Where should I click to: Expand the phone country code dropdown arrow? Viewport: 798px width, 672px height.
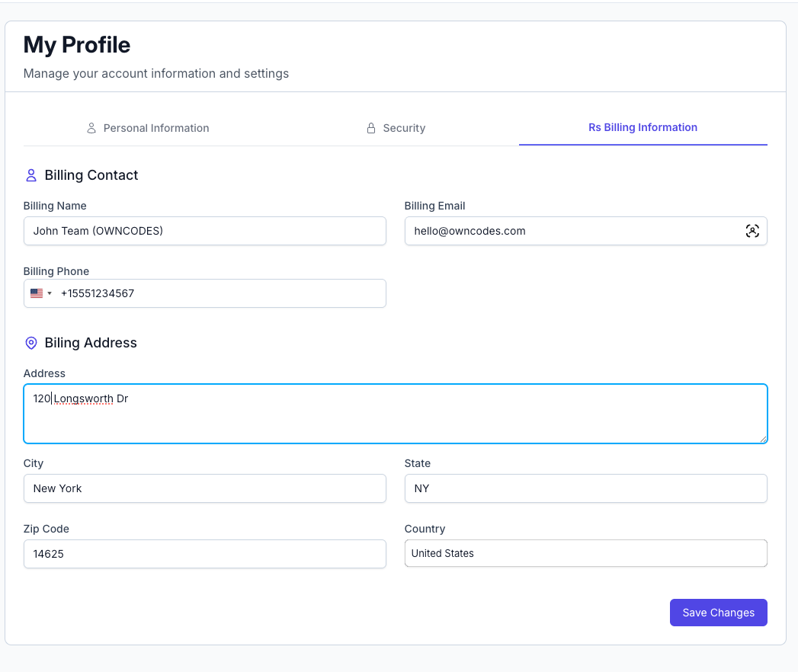tap(50, 293)
